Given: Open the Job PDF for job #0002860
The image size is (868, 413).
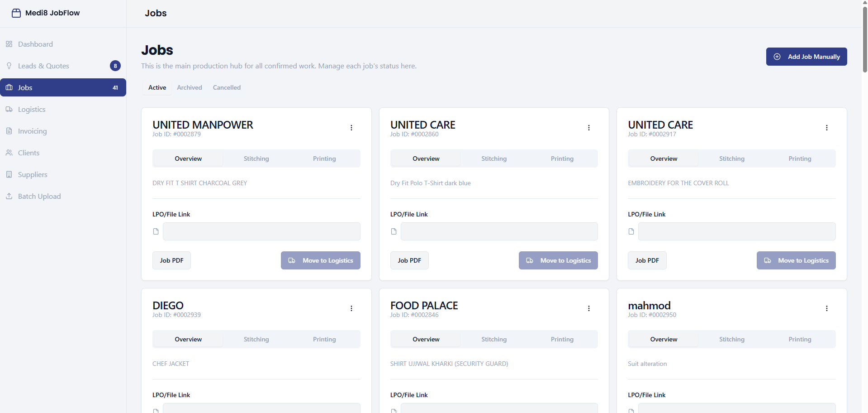Looking at the screenshot, I should [409, 260].
